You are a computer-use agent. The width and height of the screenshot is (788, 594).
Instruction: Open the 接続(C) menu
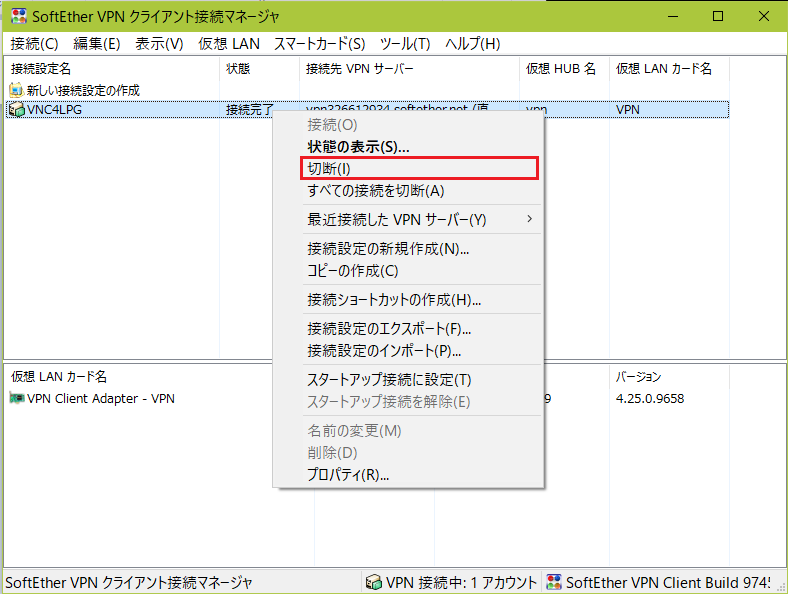tap(34, 44)
